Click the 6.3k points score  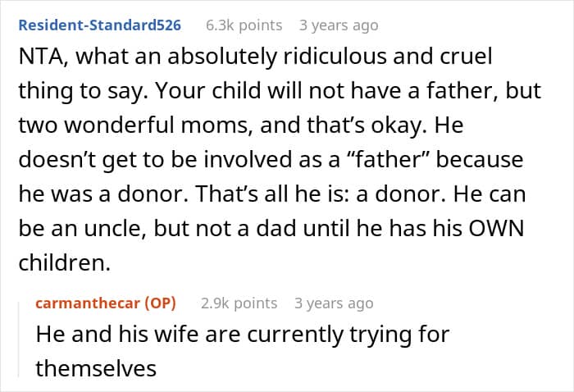[244, 25]
